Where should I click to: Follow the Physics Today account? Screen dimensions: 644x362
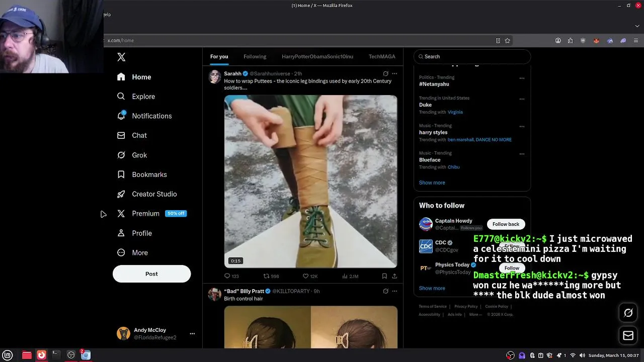(x=512, y=268)
